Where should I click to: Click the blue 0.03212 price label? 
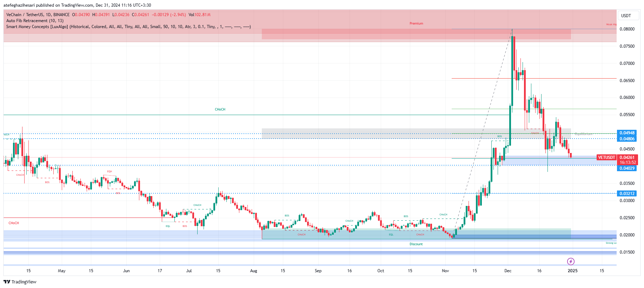click(x=627, y=194)
